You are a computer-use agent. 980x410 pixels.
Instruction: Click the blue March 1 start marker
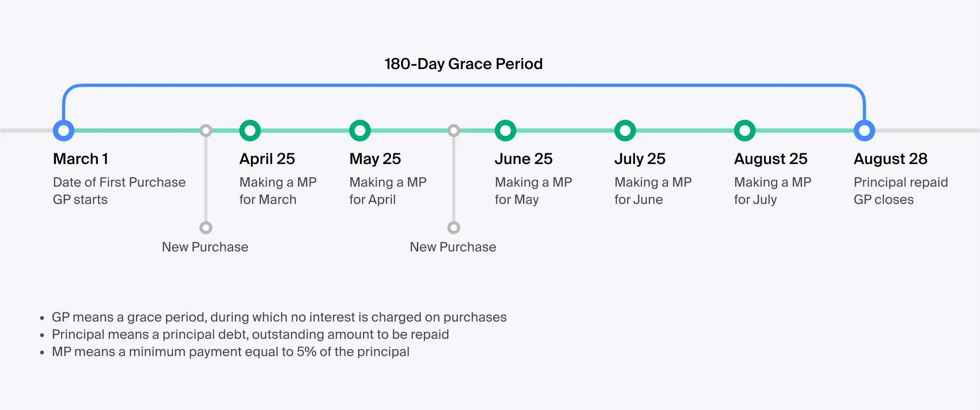click(x=63, y=130)
